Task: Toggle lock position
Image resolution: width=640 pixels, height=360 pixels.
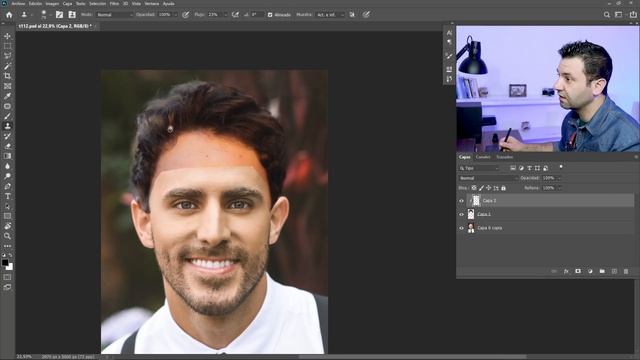Action: point(489,188)
